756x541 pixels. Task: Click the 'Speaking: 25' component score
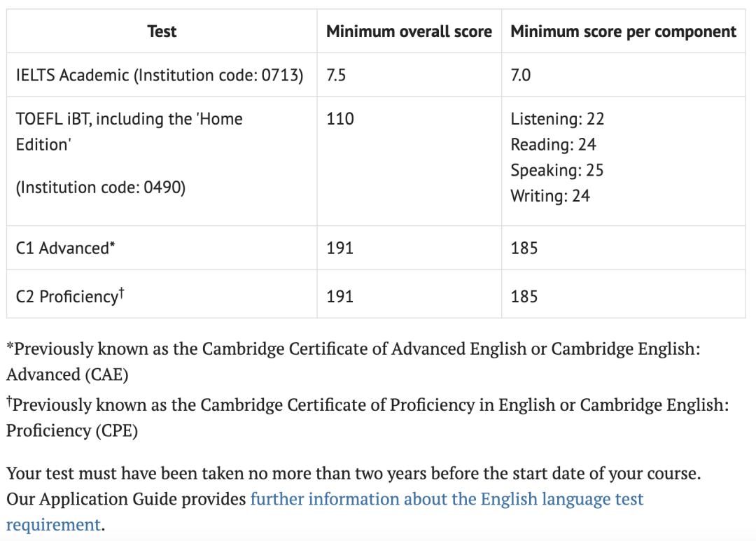point(557,170)
